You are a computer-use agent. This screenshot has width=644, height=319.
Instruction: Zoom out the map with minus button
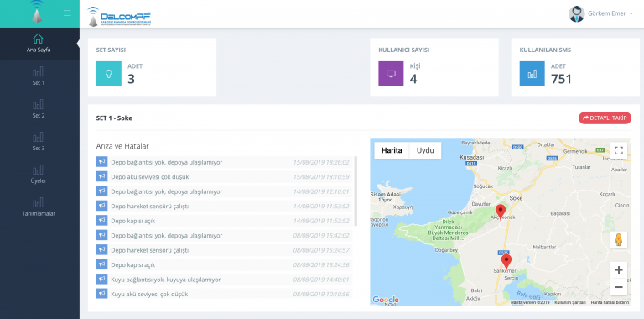[x=619, y=287]
